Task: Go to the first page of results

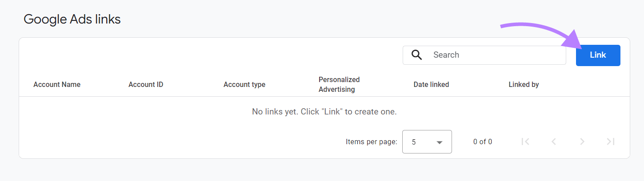Action: (525, 142)
